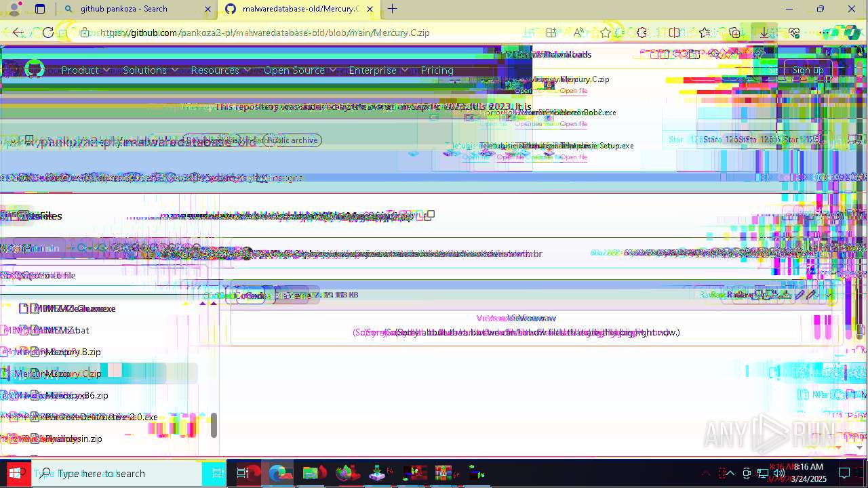
Task: Open the favorites list icon
Action: pyautogui.click(x=705, y=33)
